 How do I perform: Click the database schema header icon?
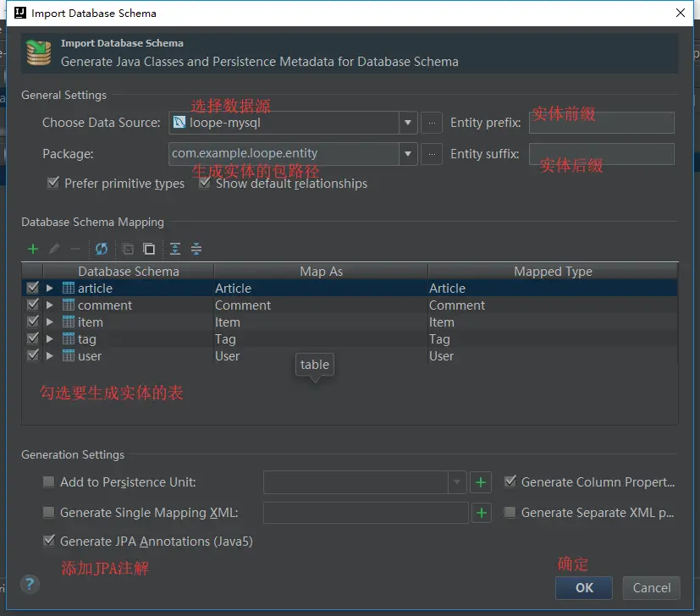click(39, 52)
